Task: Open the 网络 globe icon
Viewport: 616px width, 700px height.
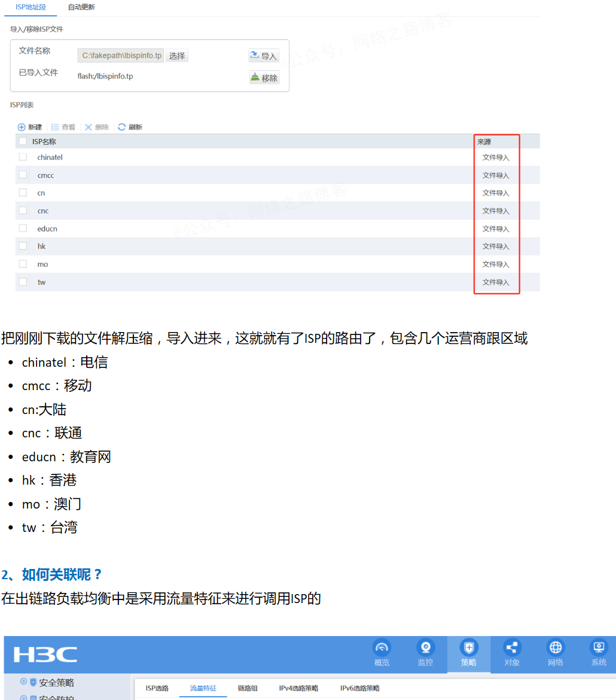Action: coord(556,648)
